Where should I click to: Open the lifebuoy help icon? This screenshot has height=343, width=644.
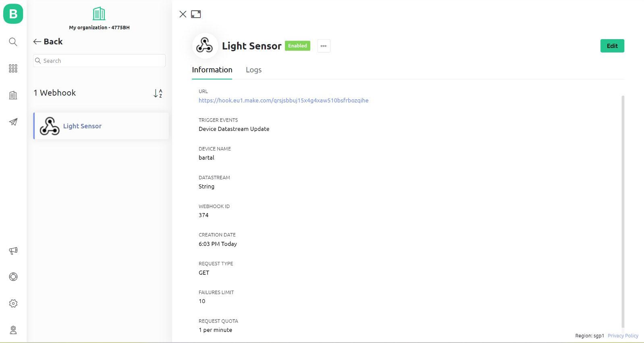(13, 277)
